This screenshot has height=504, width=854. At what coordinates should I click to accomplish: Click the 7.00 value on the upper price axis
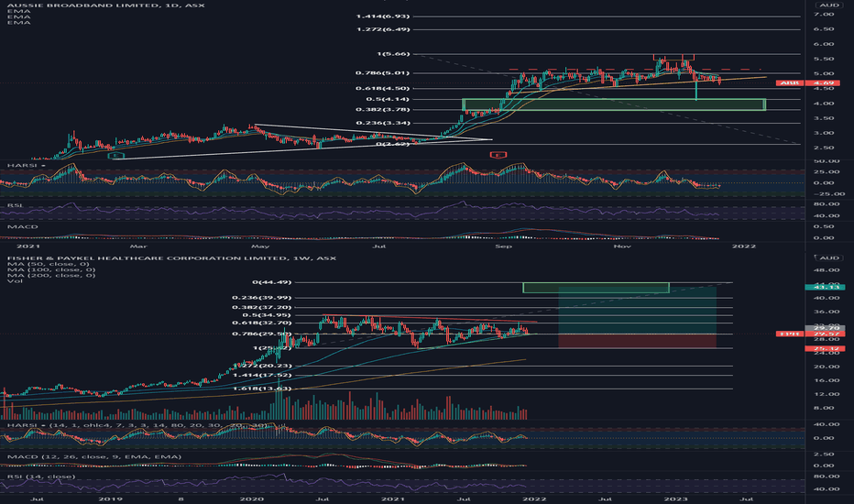[824, 14]
